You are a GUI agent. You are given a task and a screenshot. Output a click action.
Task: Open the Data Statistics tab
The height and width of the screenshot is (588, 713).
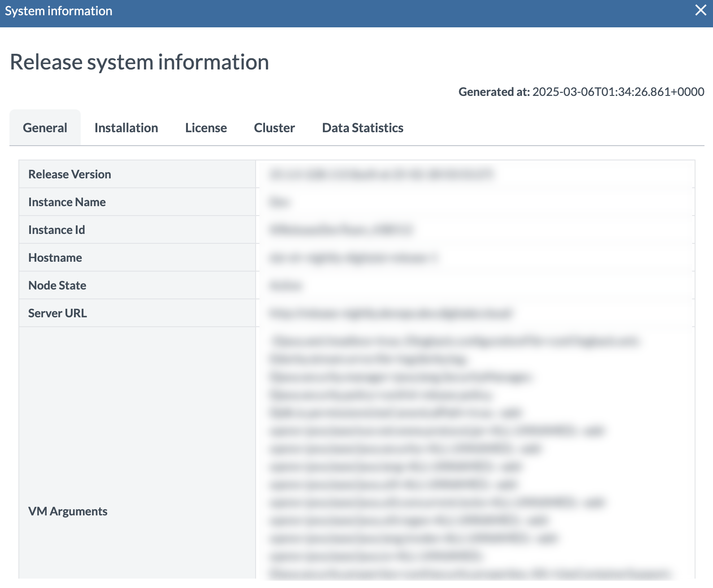363,128
